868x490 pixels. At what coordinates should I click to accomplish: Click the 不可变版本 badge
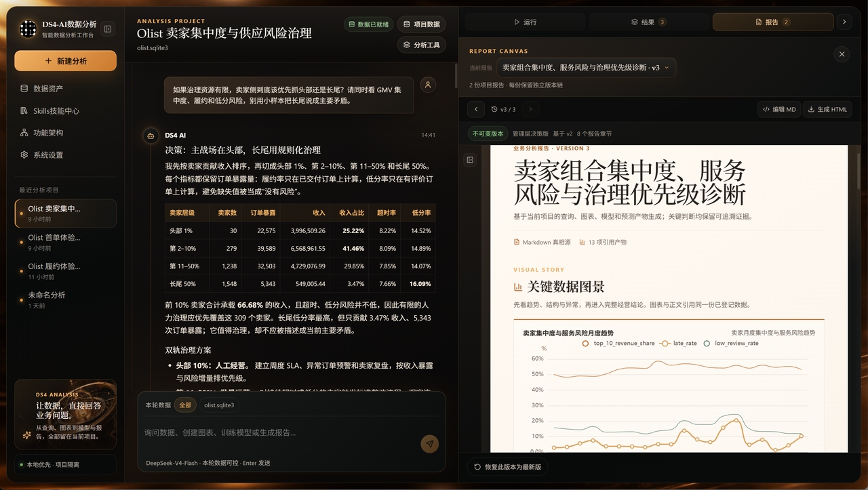tap(488, 134)
